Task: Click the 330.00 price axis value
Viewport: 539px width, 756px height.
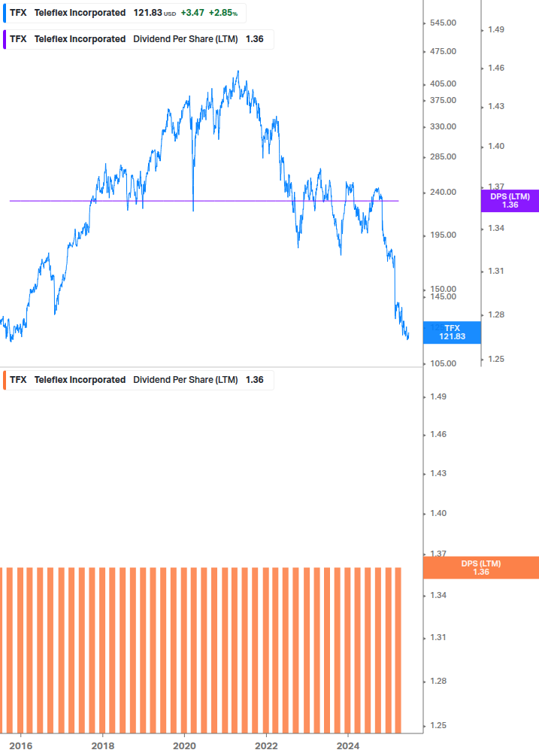Action: (x=443, y=127)
